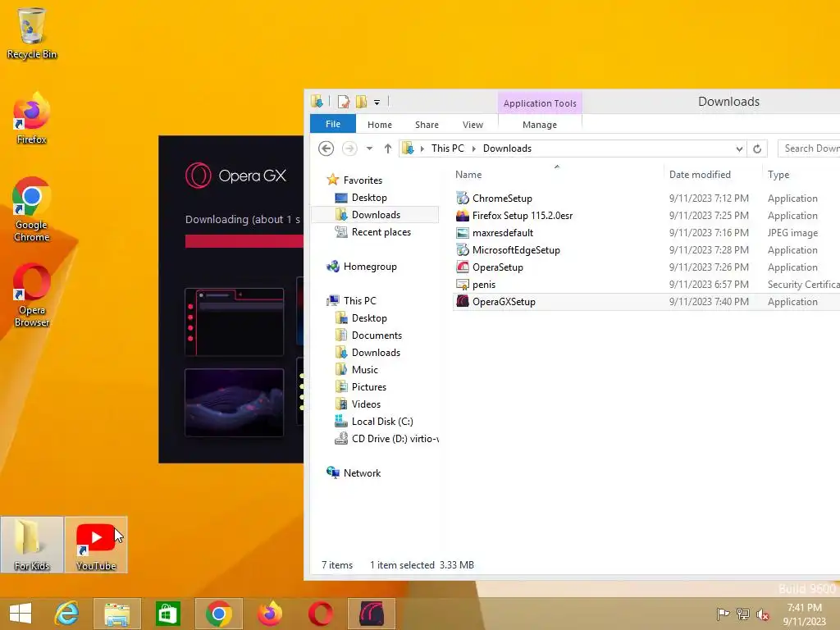The width and height of the screenshot is (840, 630).
Task: Open the recent locations dropdown arrow
Action: tap(369, 148)
